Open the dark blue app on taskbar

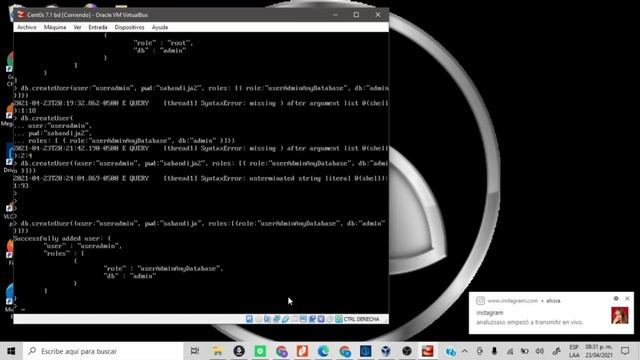[x=366, y=351]
